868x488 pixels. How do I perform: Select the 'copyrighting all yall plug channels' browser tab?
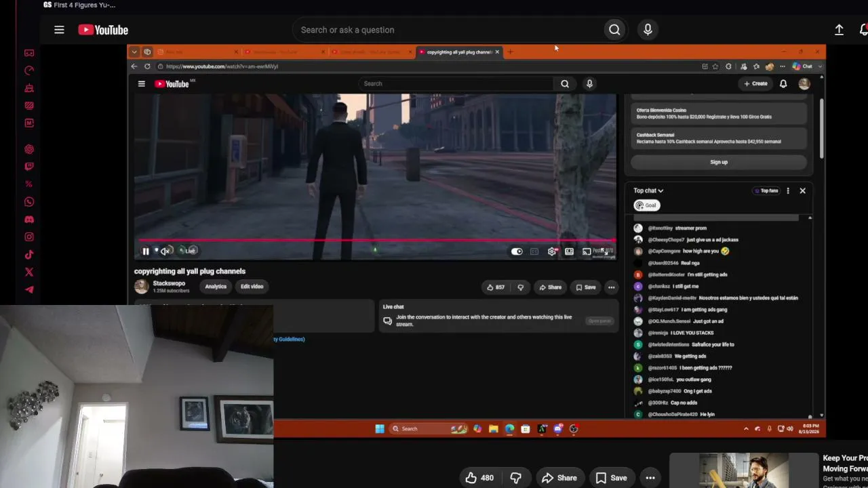pos(458,52)
